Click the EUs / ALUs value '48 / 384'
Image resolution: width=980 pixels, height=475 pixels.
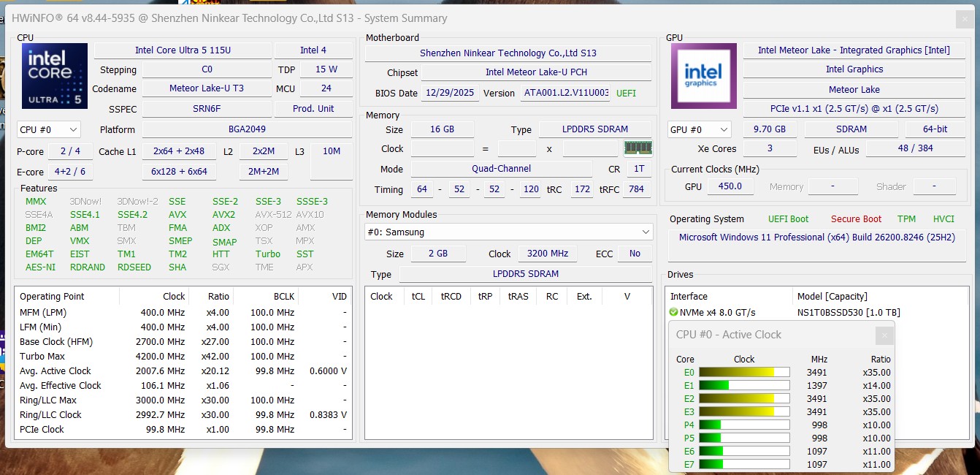point(915,148)
